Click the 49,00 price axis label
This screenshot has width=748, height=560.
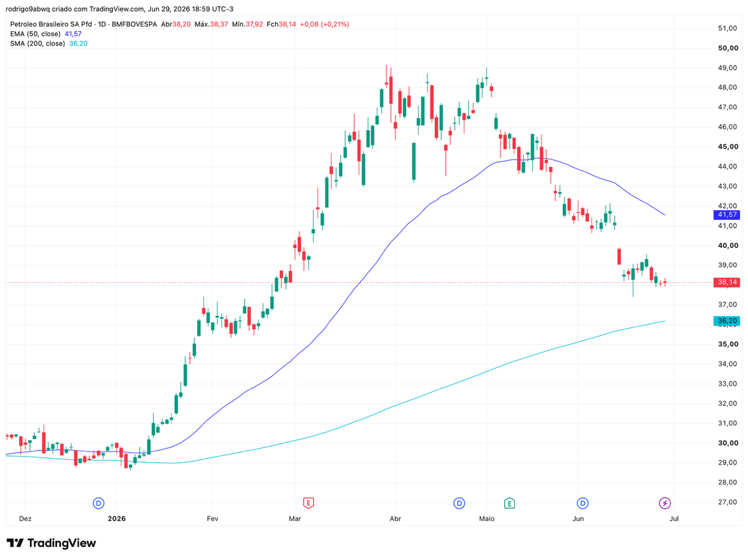tap(728, 68)
